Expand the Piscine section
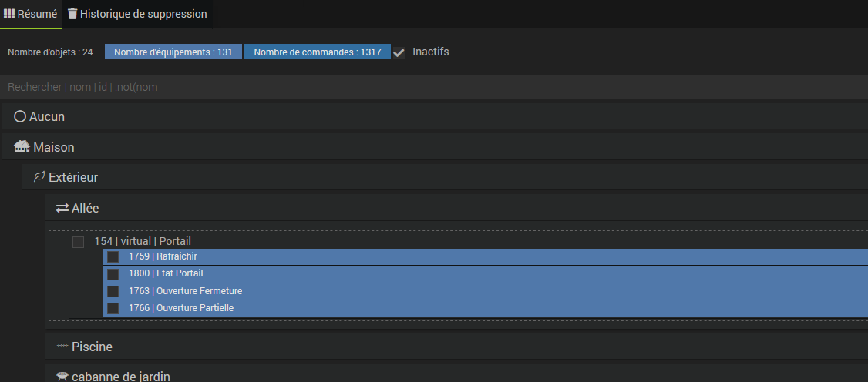868x382 pixels. tap(92, 347)
